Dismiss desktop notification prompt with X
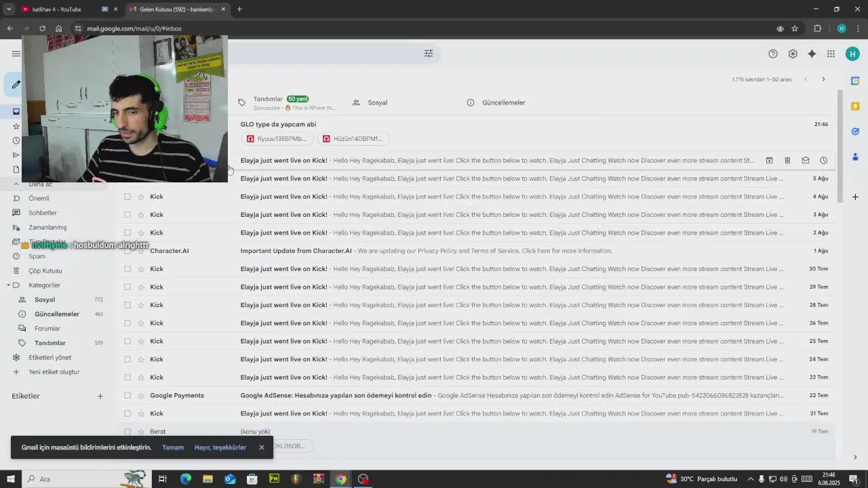 click(262, 447)
